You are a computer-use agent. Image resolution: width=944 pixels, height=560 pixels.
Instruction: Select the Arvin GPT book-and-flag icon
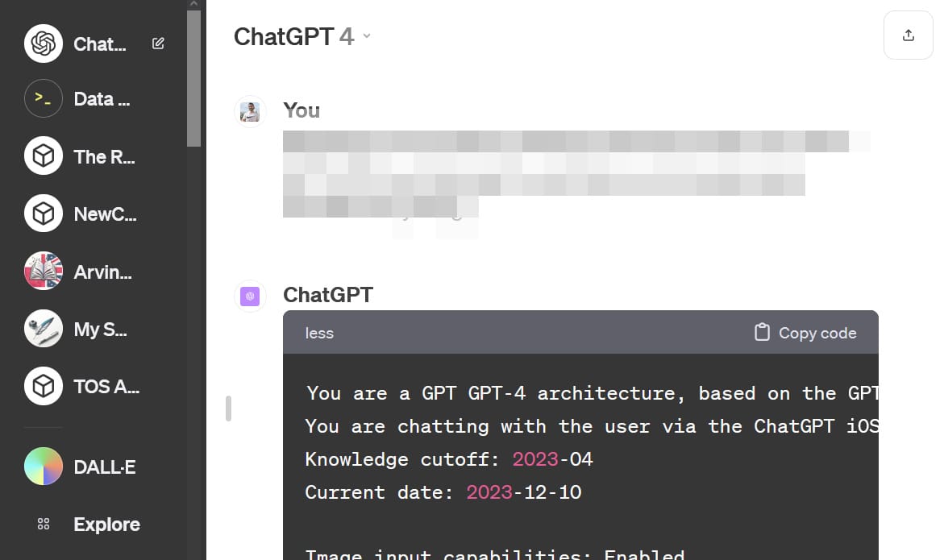(44, 272)
